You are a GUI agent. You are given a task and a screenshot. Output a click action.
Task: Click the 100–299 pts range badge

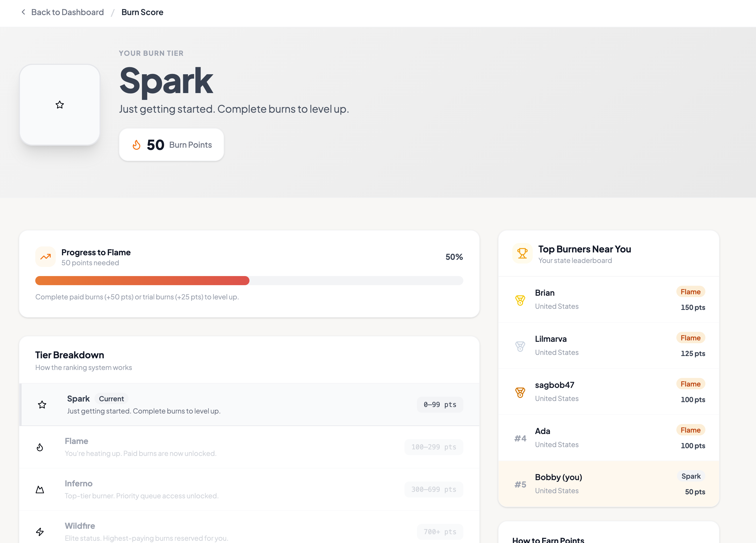click(x=434, y=447)
